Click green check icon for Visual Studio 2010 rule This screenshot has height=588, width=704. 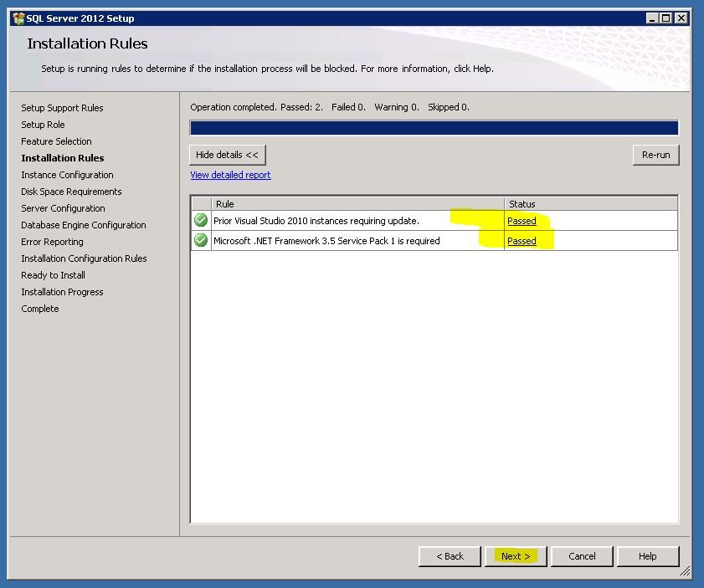pos(201,220)
